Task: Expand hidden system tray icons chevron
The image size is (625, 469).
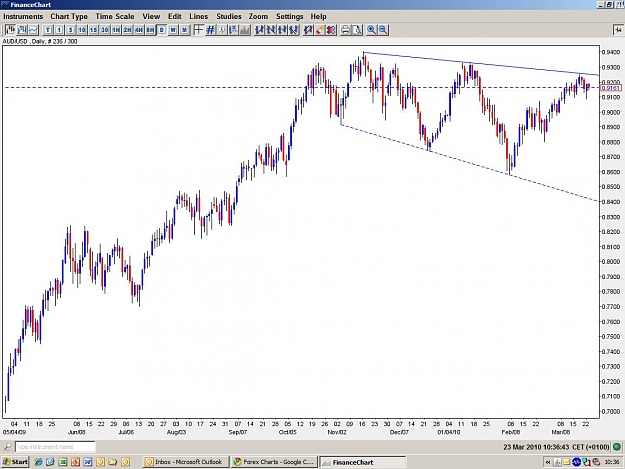Action: coord(548,462)
